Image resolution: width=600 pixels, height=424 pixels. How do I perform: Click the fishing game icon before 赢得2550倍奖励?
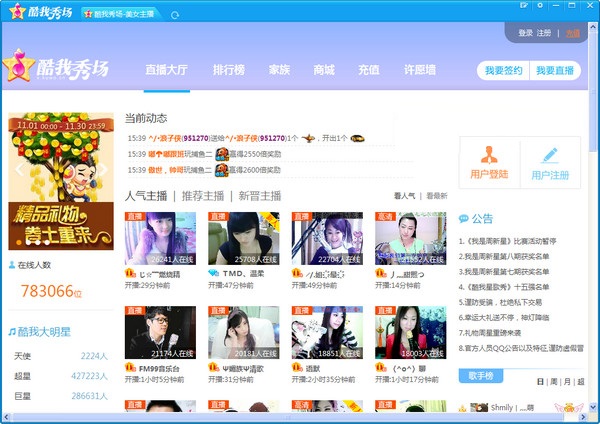click(222, 154)
